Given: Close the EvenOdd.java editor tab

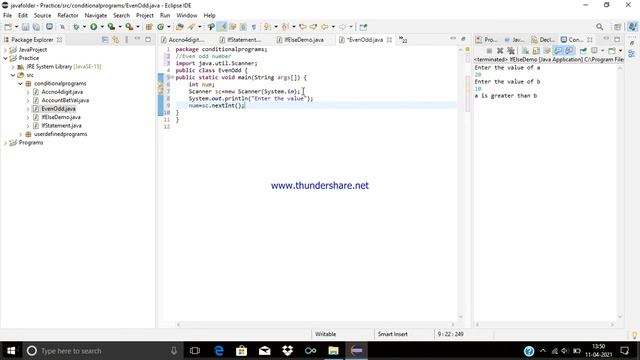Looking at the screenshot, I should click(x=389, y=40).
